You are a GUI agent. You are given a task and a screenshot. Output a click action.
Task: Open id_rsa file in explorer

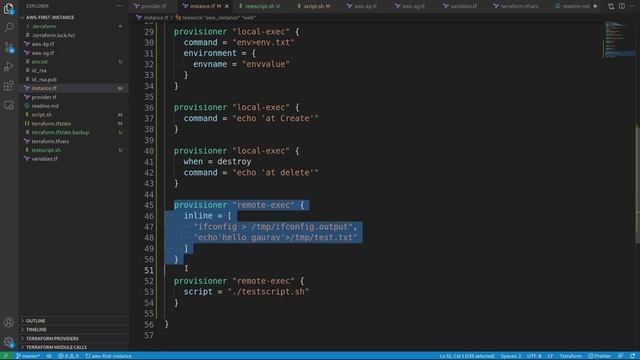[x=39, y=71]
